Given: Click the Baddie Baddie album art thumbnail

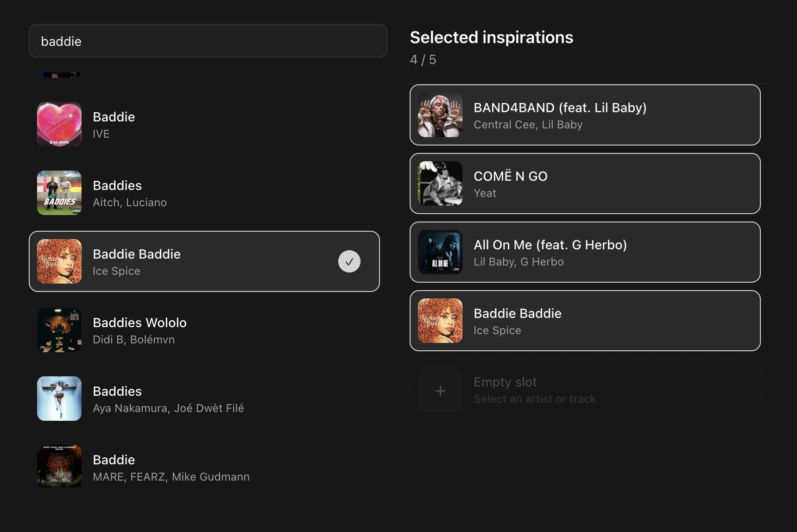Looking at the screenshot, I should coord(59,261).
